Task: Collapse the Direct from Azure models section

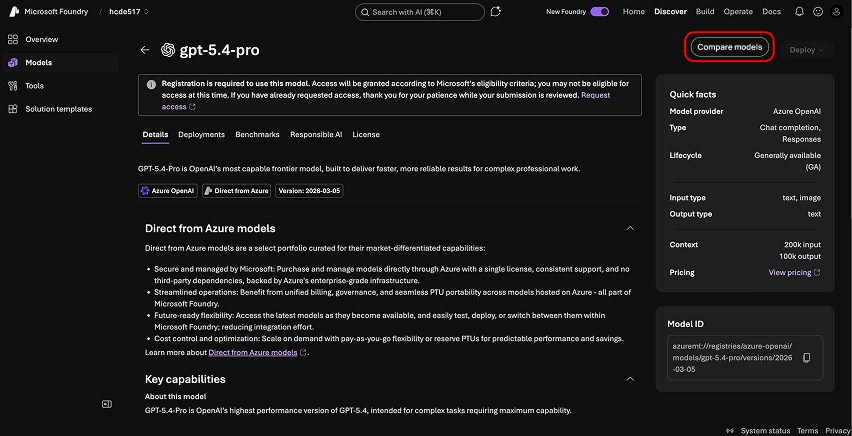Action: pyautogui.click(x=630, y=228)
